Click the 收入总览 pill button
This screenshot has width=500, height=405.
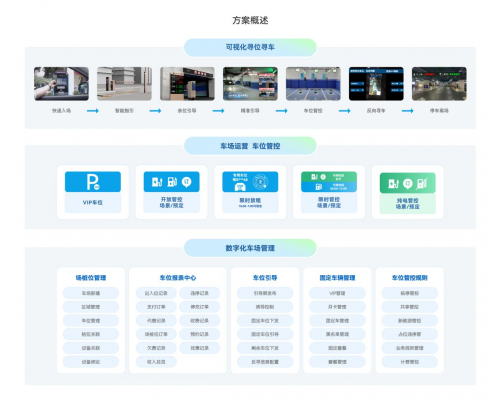(156, 362)
